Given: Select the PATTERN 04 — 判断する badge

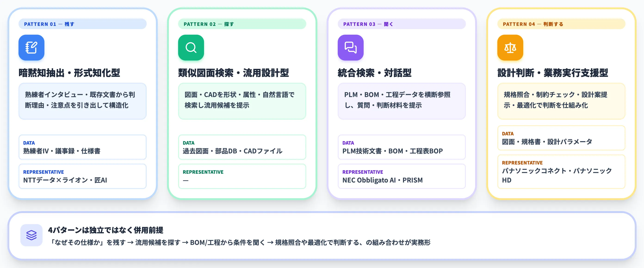Looking at the screenshot, I should [561, 24].
